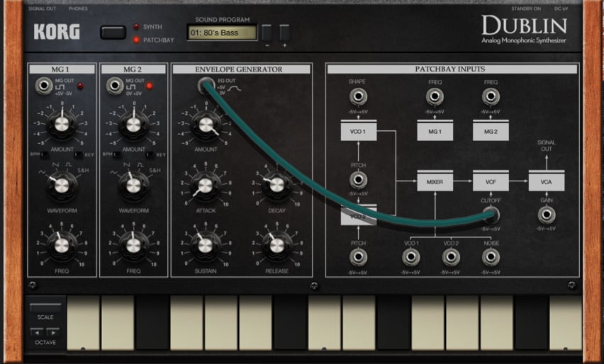Image resolution: width=604 pixels, height=364 pixels.
Task: Toggle the MG 1 BPM sync switch
Action: 44,154
